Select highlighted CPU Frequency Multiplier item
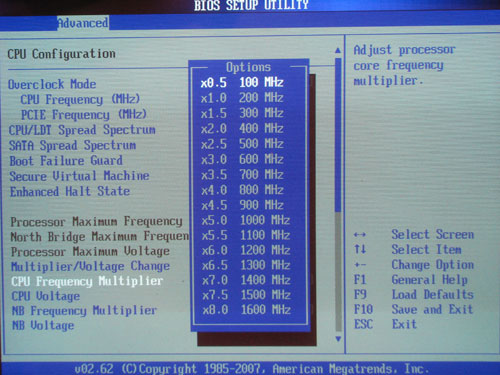The height and width of the screenshot is (375, 500). click(x=87, y=281)
